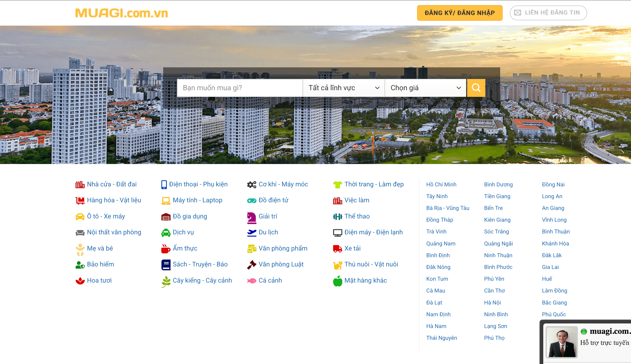
Task: Click the Du lịch airplane icon
Action: coord(252,233)
